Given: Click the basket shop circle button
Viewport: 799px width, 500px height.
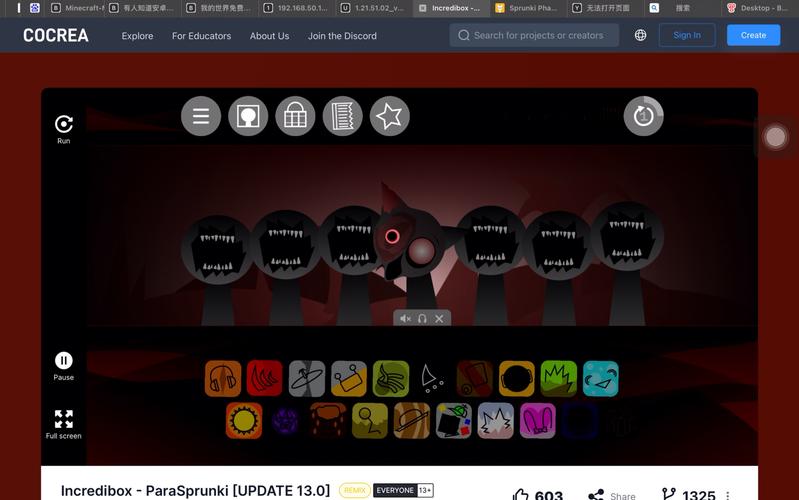Looking at the screenshot, I should (x=296, y=116).
